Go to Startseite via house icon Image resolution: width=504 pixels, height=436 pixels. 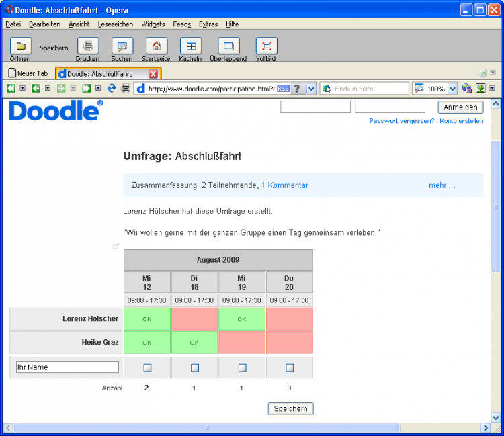(x=157, y=46)
